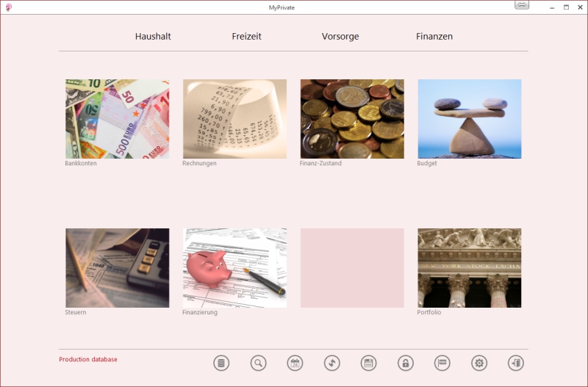588x387 pixels.
Task: Open the Rechnungen receipt tile
Action: click(234, 119)
